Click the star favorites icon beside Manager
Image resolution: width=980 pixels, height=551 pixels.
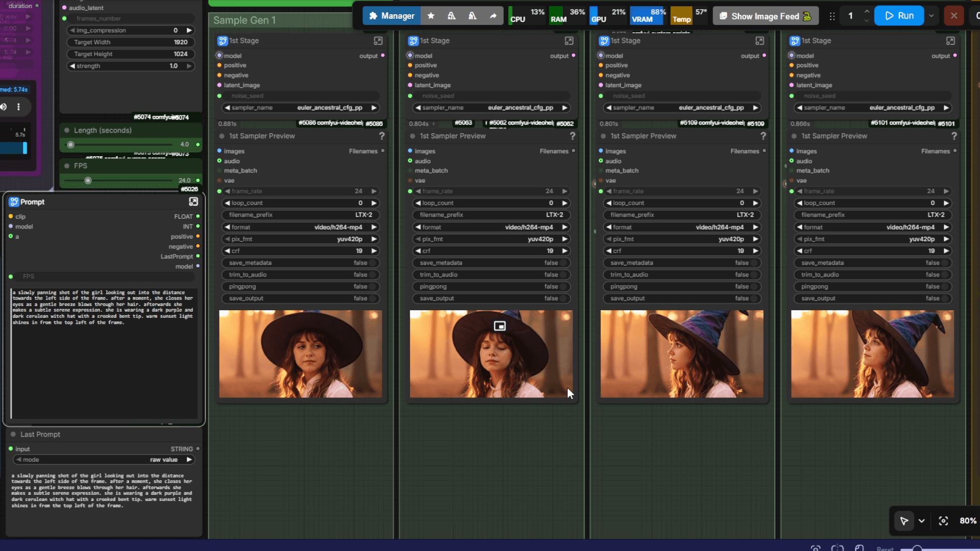click(x=431, y=16)
